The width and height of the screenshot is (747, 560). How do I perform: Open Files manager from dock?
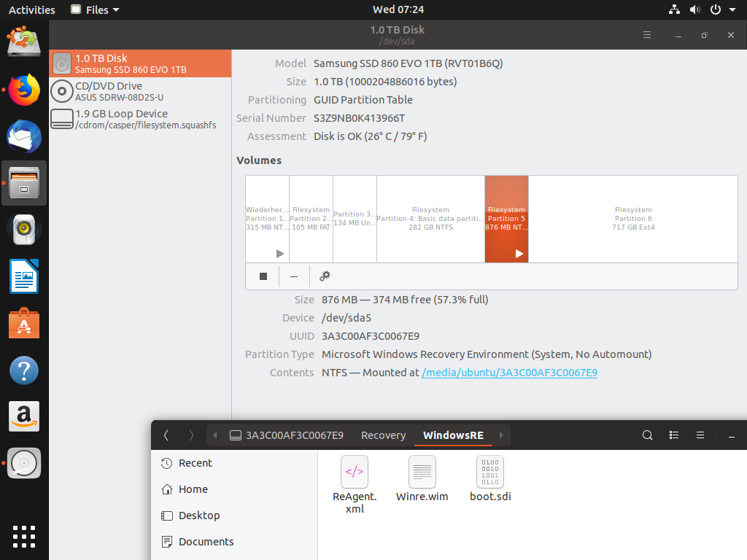[24, 183]
